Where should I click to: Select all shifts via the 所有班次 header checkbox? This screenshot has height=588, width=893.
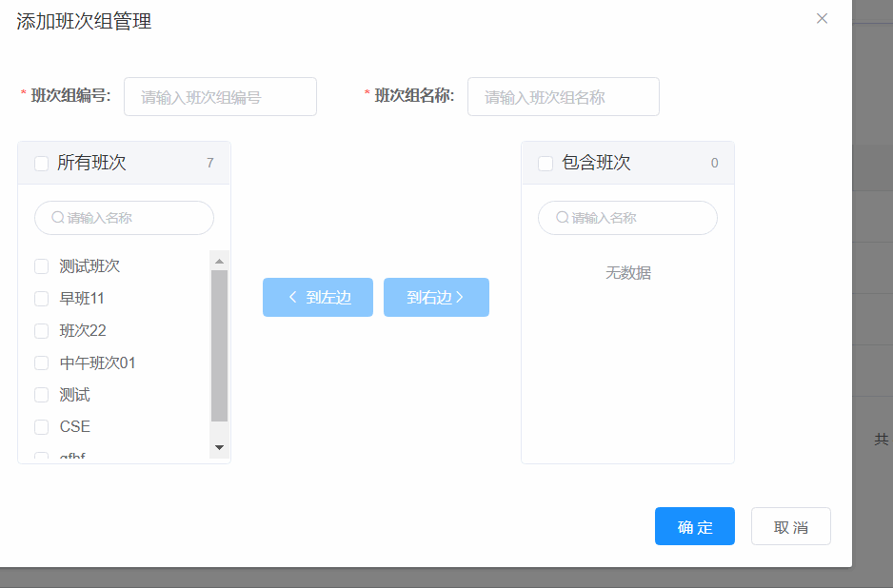coord(41,163)
